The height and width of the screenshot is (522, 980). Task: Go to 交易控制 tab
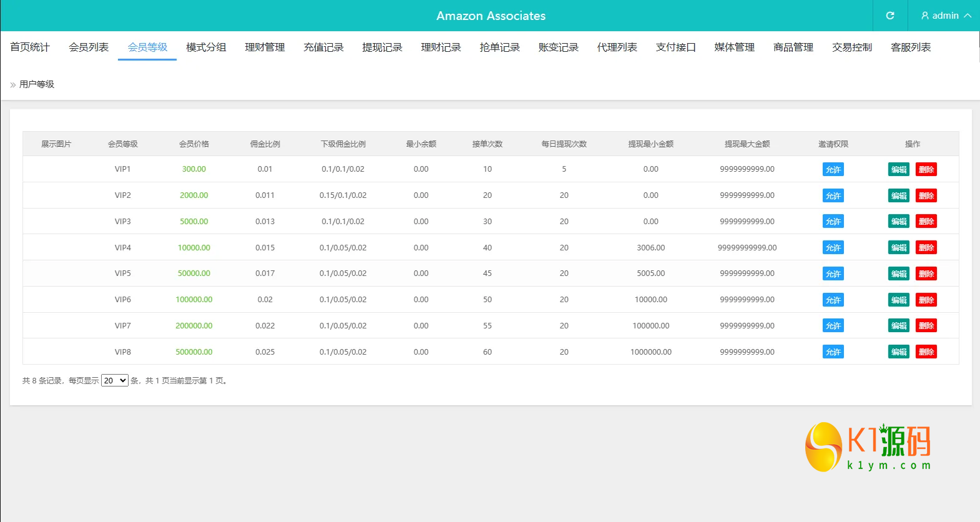(851, 47)
